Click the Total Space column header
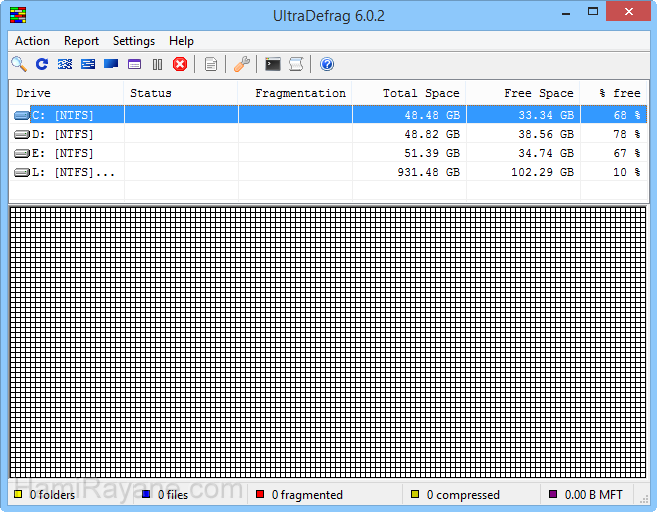 (409, 93)
